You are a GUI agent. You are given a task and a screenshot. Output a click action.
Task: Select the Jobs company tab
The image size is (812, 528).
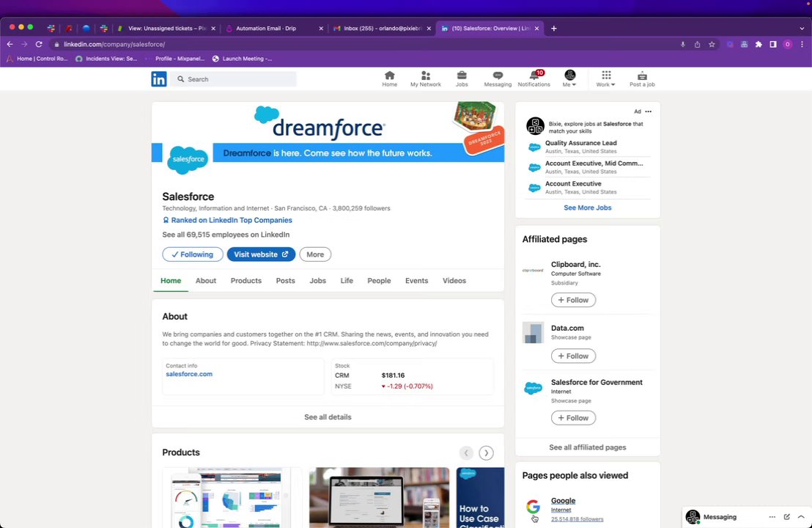(x=317, y=281)
